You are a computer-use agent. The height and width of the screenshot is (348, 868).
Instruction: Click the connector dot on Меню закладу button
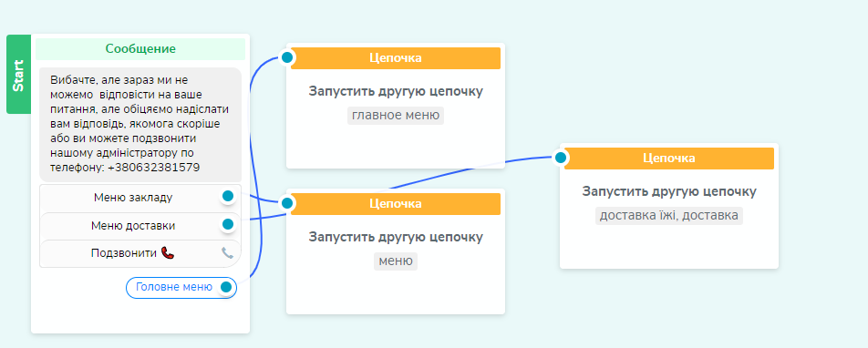click(x=228, y=196)
